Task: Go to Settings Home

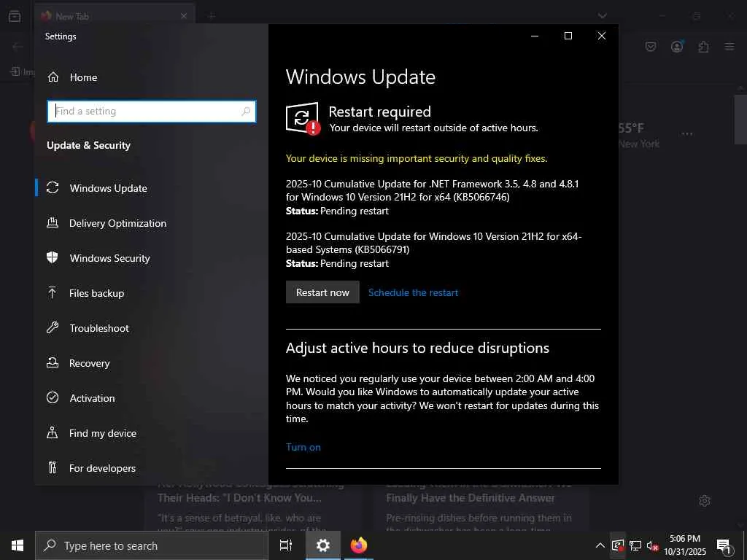Action: pos(72,77)
